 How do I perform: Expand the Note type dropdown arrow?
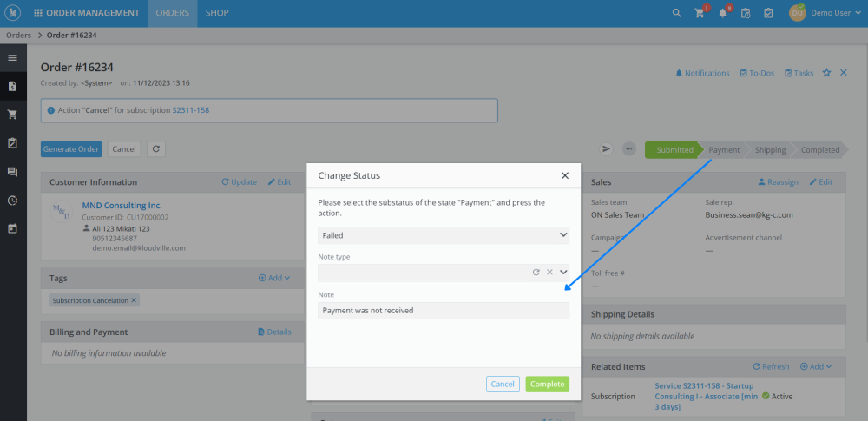point(562,273)
